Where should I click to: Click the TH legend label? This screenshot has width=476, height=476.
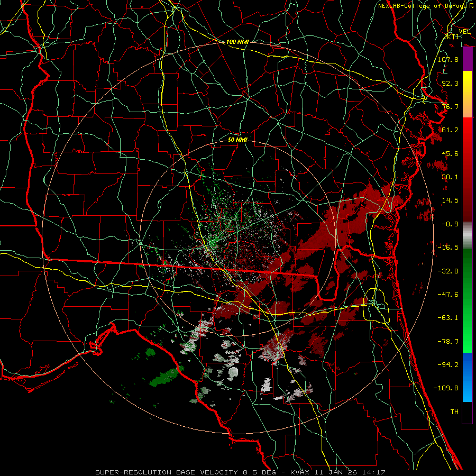point(454,412)
